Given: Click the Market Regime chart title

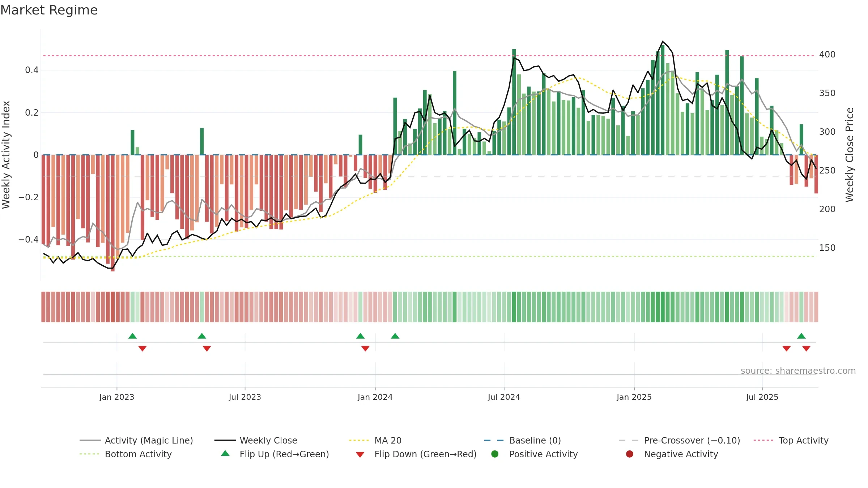Looking at the screenshot, I should pyautogui.click(x=49, y=10).
